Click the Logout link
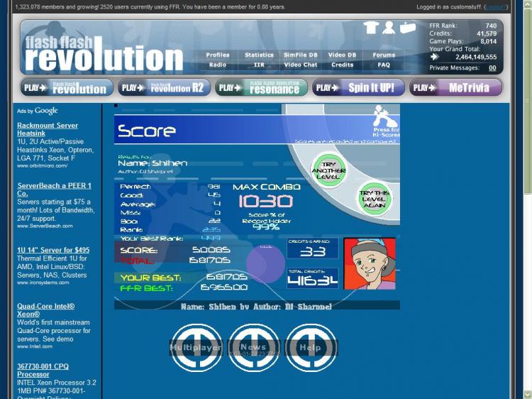 (x=494, y=6)
